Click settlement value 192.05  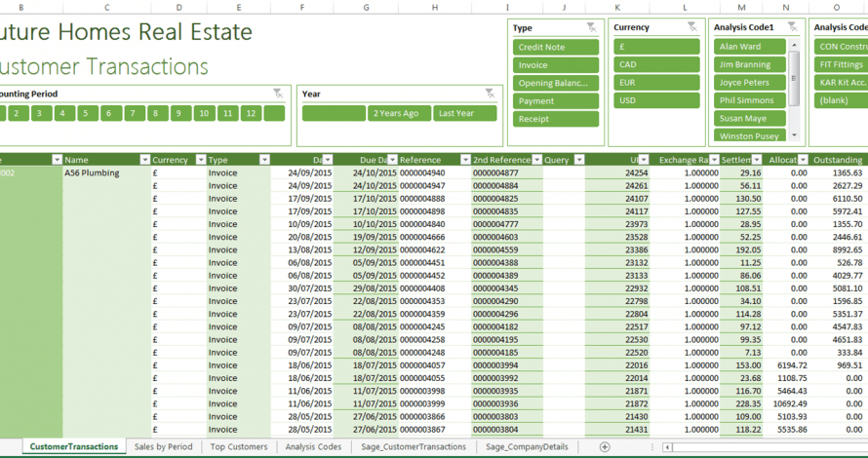pyautogui.click(x=741, y=249)
